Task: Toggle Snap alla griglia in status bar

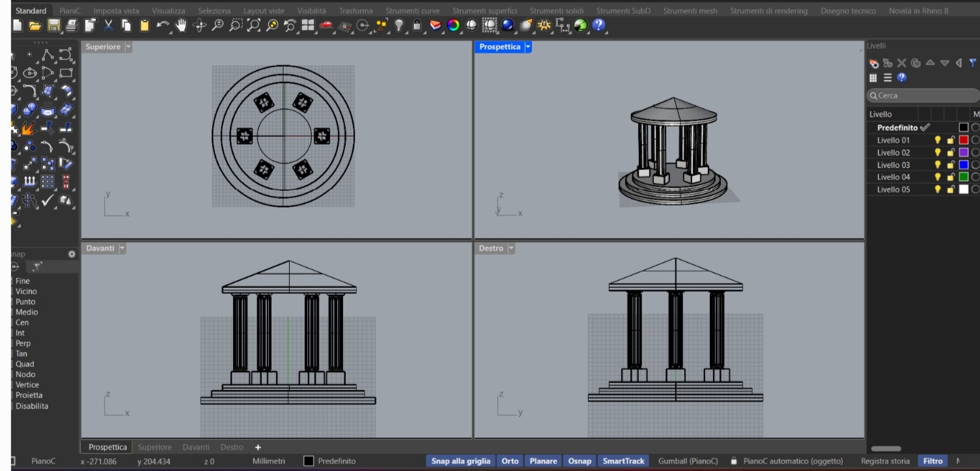Action: pos(460,461)
